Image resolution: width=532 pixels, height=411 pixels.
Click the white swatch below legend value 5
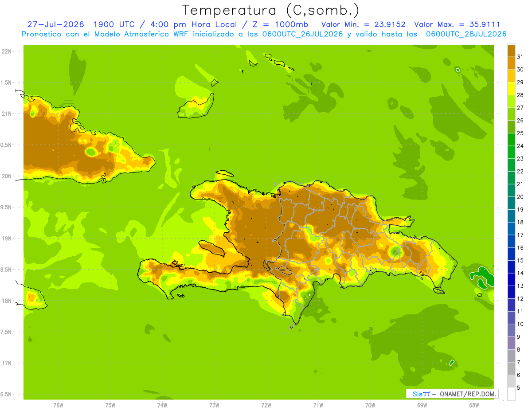click(x=511, y=394)
